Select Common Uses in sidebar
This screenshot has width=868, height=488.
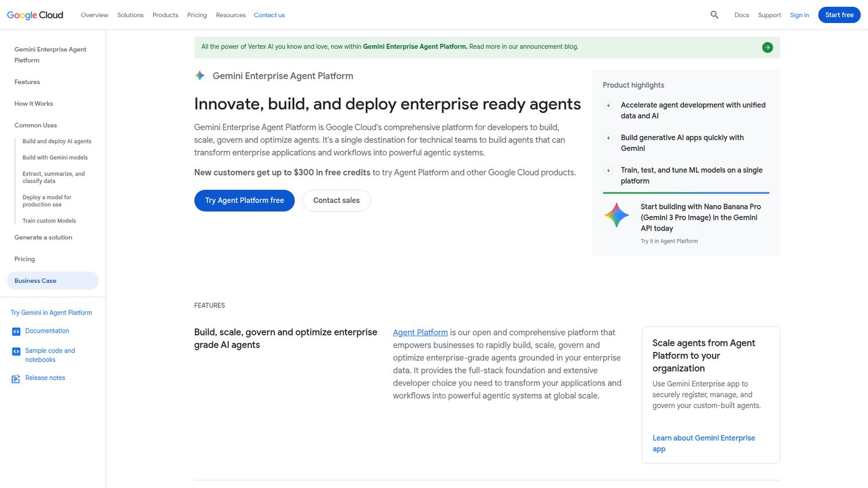click(x=36, y=125)
